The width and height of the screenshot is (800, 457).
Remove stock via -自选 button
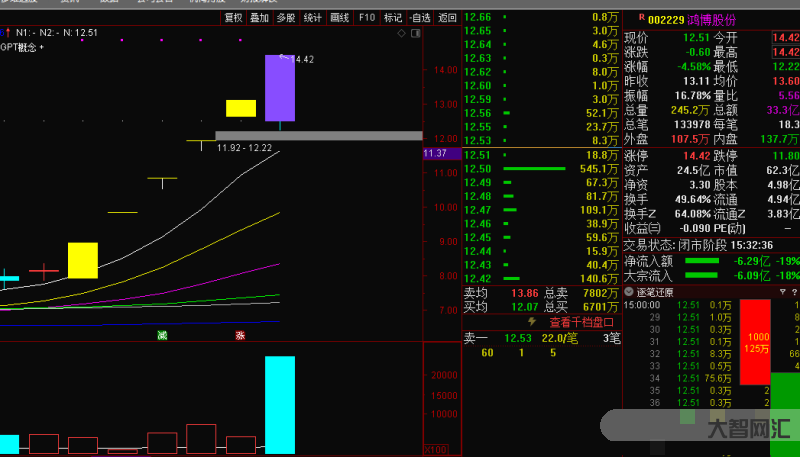click(420, 18)
